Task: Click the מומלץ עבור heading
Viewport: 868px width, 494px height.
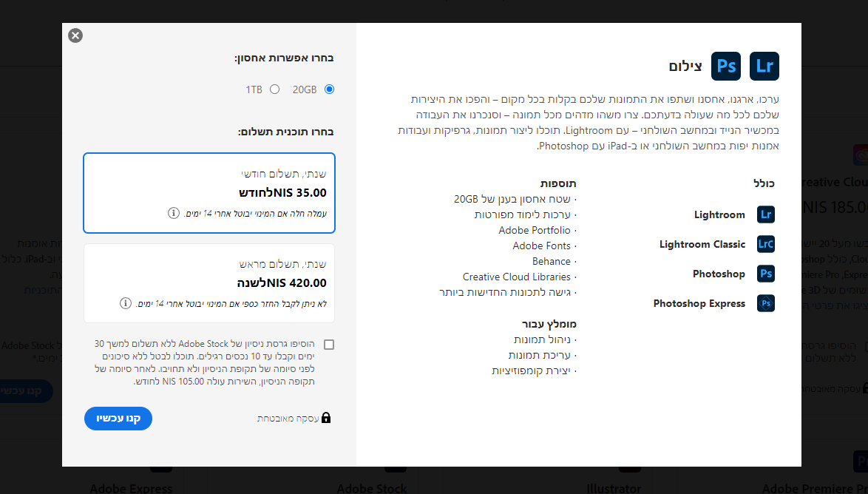Action: pyautogui.click(x=549, y=324)
